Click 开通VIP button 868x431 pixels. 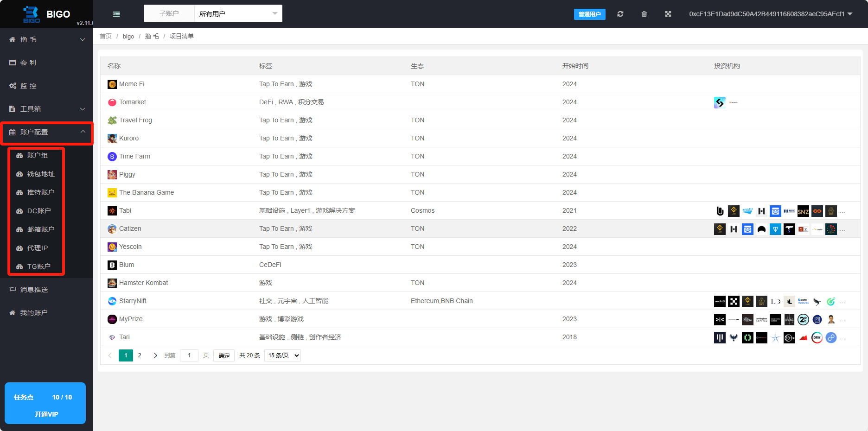(46, 414)
